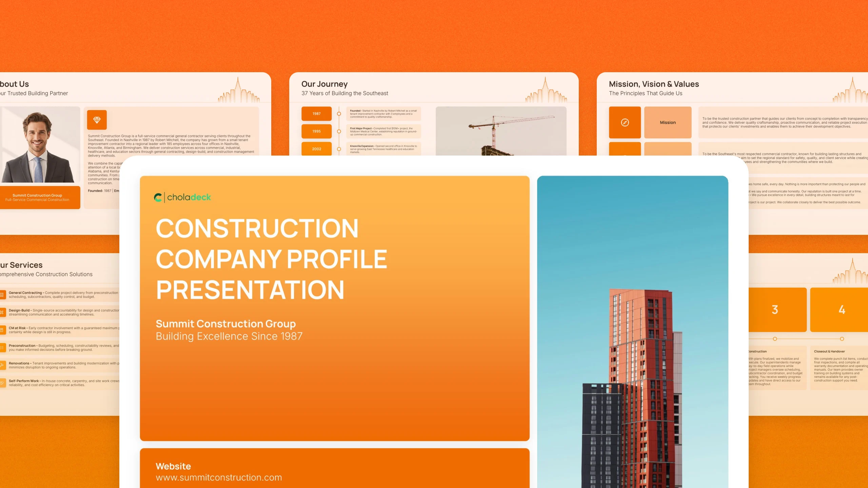Select the 1995 year tile
868x488 pixels.
pyautogui.click(x=316, y=131)
